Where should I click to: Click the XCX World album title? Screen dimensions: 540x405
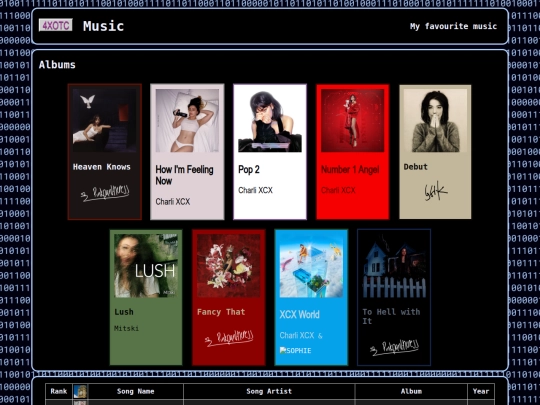click(x=300, y=314)
